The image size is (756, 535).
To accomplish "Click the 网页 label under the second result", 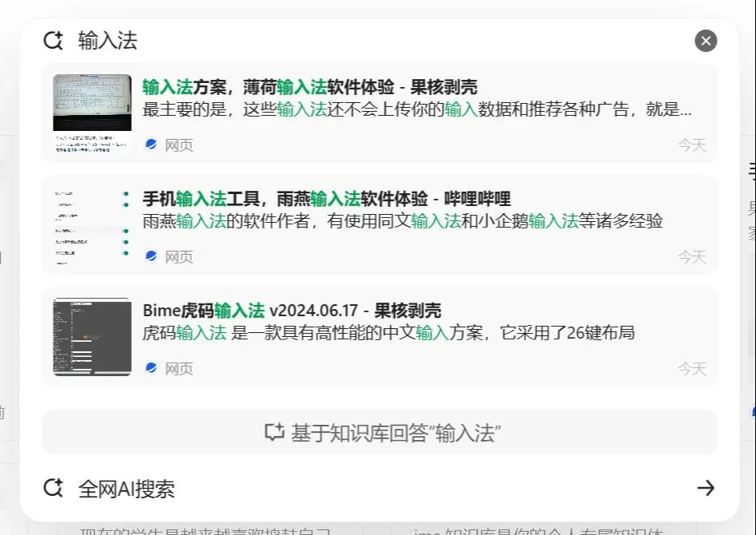I will point(177,256).
